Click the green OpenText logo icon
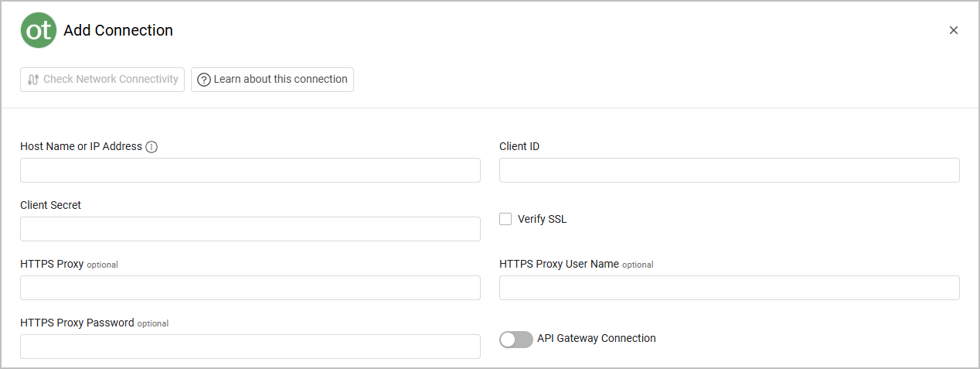The image size is (980, 369). [x=38, y=30]
